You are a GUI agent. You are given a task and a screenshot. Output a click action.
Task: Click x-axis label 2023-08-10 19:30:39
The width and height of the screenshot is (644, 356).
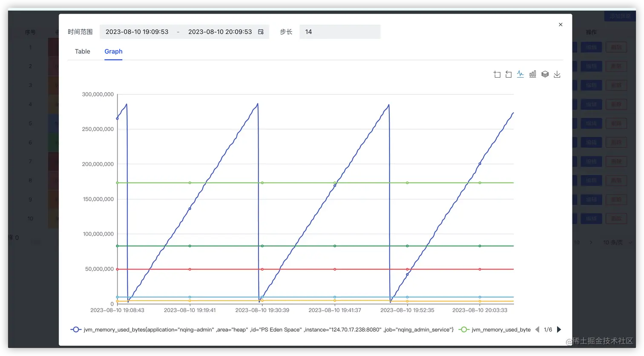tap(262, 310)
